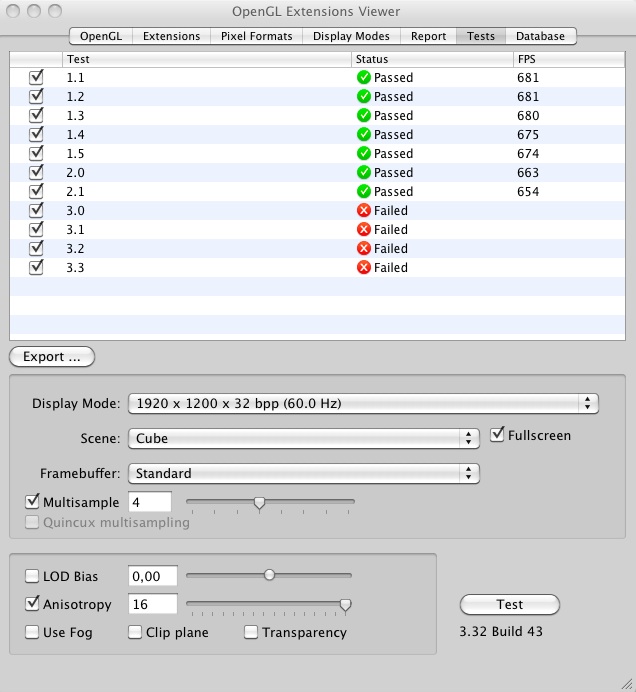Viewport: 636px width, 692px height.
Task: Click the Passed status text for 1.4
Action: [x=393, y=135]
